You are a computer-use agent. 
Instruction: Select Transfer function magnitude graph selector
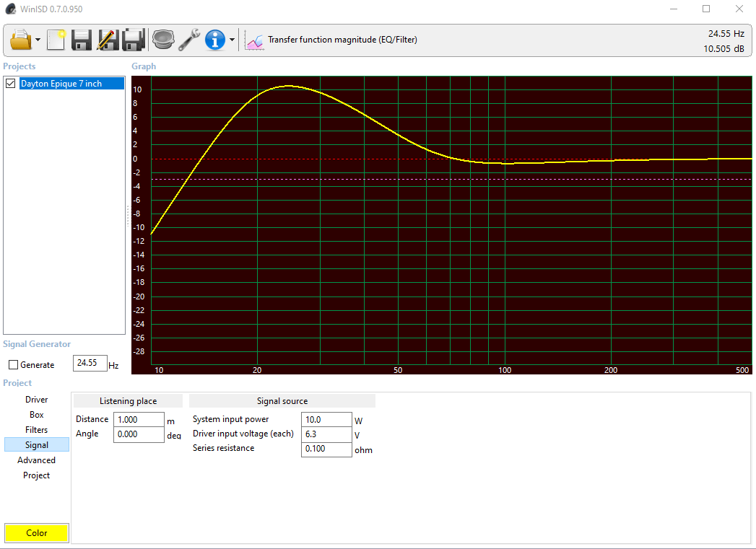[342, 40]
